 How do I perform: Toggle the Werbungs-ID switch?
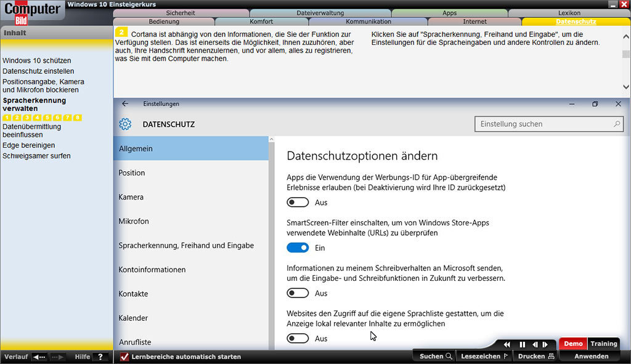298,202
